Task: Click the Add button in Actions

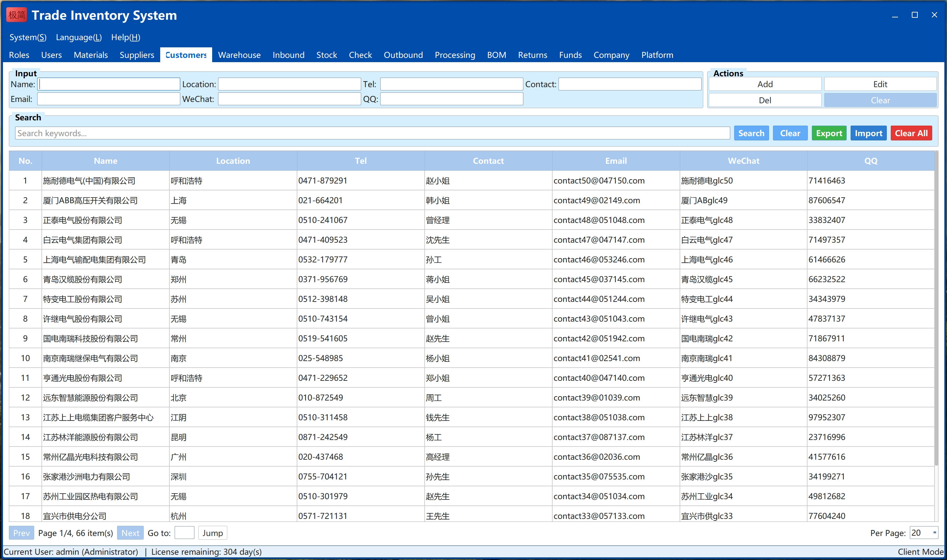Action: (x=765, y=84)
